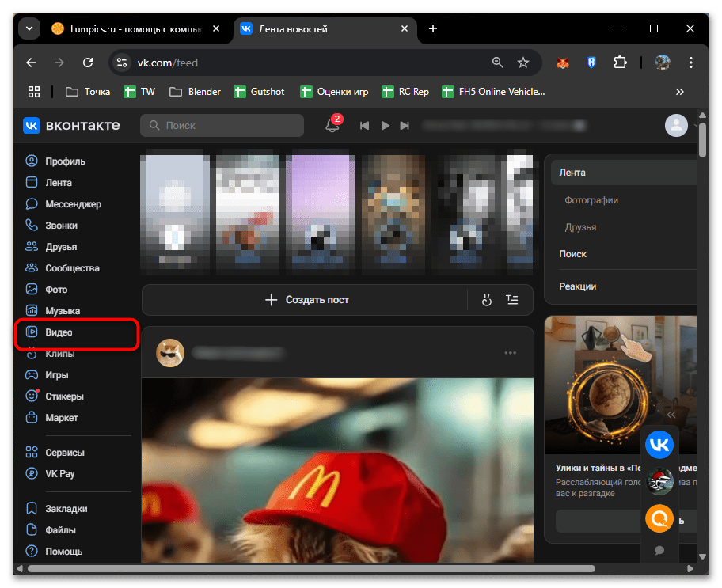
Task: Go to previous track in header
Action: 365,126
